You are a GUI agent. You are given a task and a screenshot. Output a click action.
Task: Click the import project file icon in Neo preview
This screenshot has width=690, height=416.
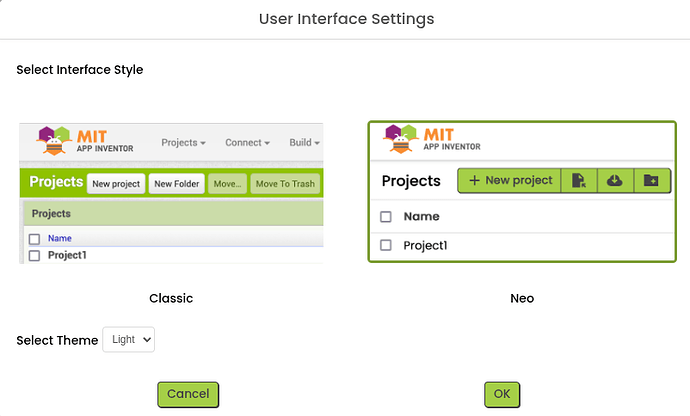pos(579,180)
